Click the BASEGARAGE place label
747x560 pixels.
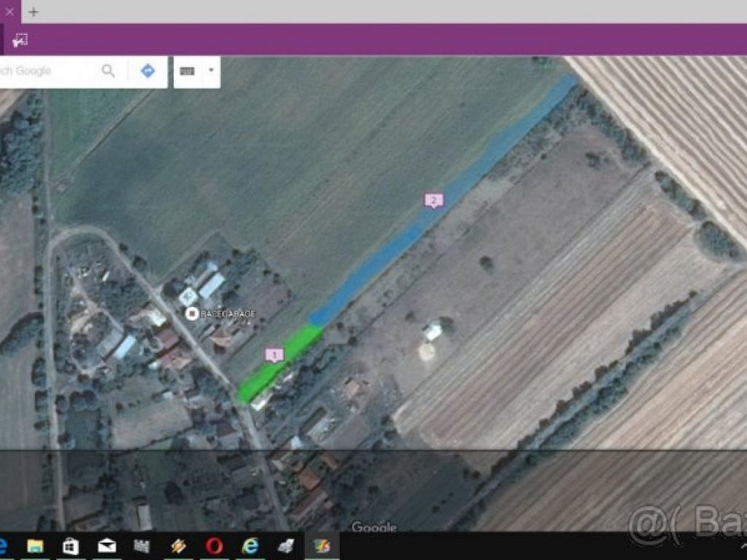coord(228,314)
